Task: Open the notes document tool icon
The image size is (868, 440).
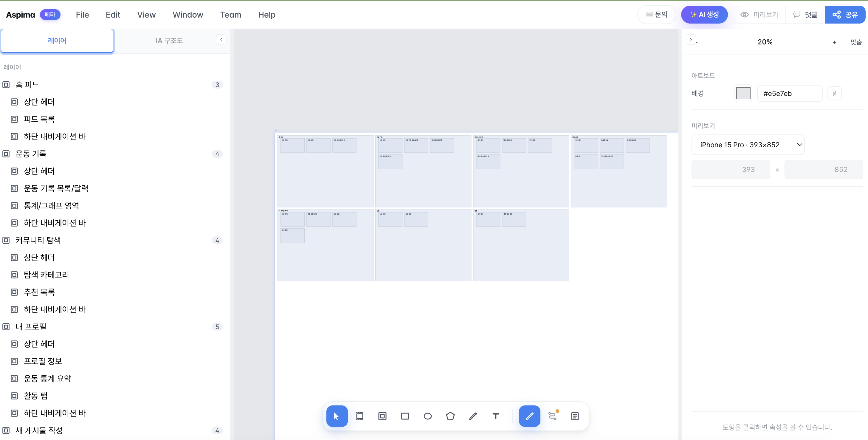Action: click(x=575, y=416)
